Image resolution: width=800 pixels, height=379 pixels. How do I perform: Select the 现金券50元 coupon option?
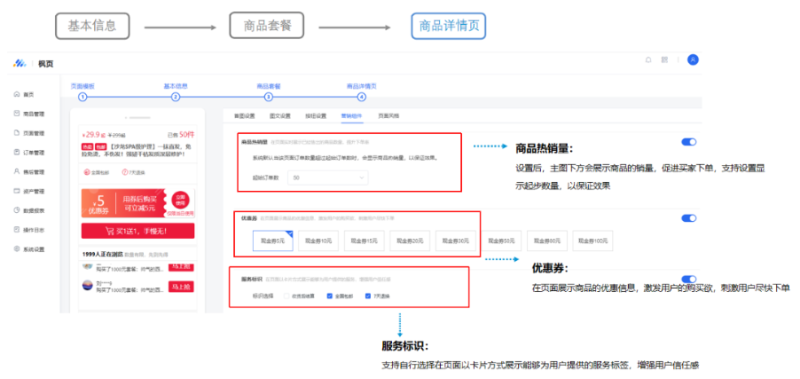point(502,241)
